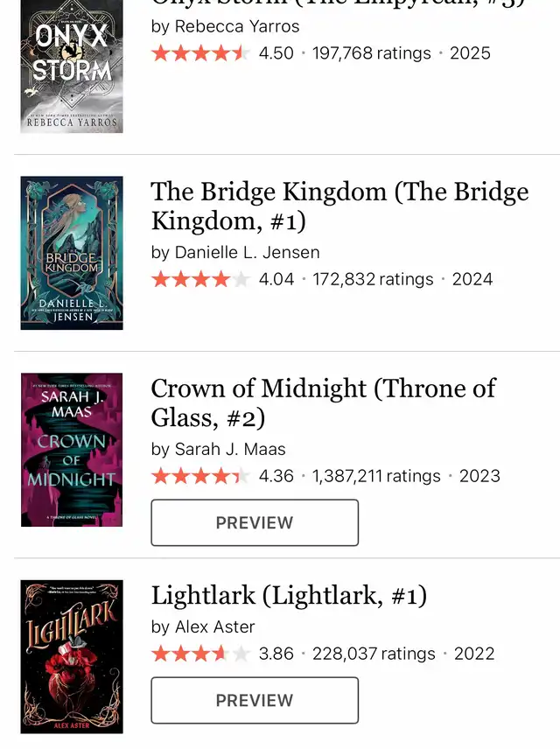Image resolution: width=560 pixels, height=749 pixels.
Task: Open the Lightlark book cover
Action: click(72, 656)
